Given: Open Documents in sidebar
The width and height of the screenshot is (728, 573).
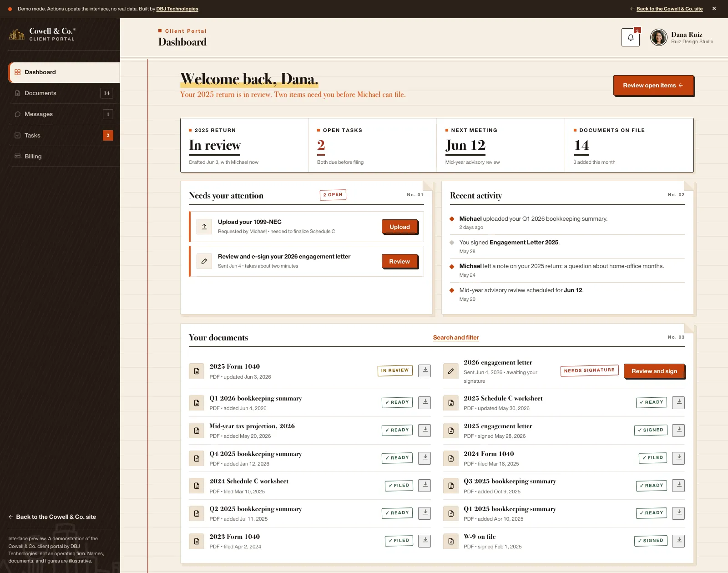Looking at the screenshot, I should [64, 93].
